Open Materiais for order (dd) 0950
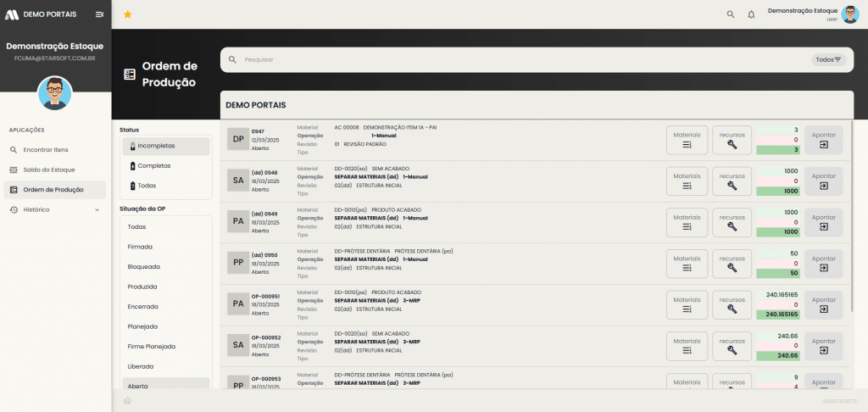The image size is (868, 412). (687, 264)
